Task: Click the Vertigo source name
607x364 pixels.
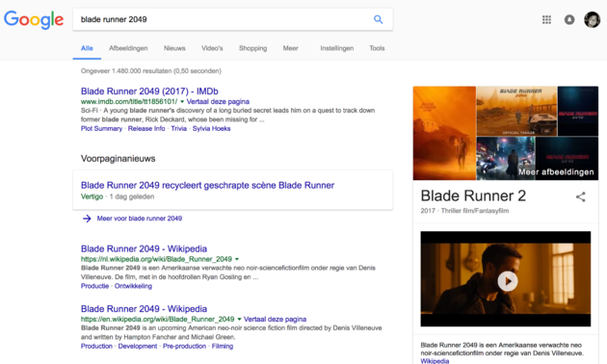Action: [x=92, y=196]
